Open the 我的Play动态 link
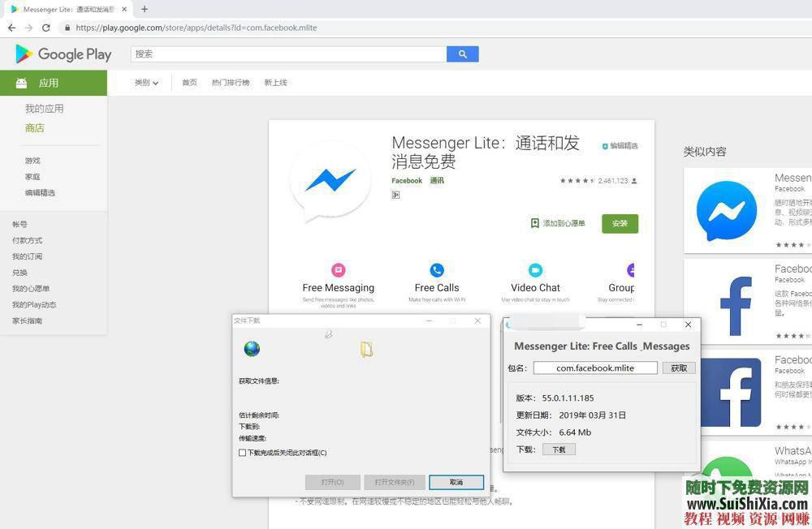Viewport: 812px width, 529px height. tap(34, 304)
